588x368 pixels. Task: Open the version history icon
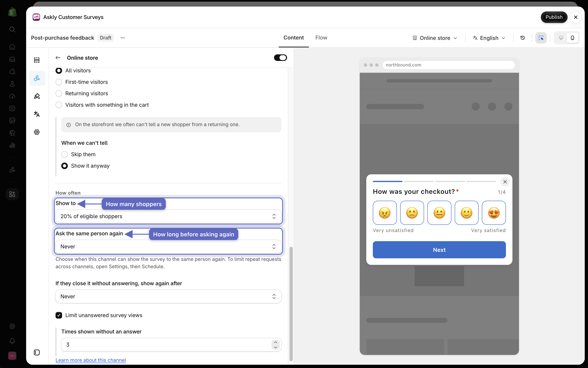(523, 38)
